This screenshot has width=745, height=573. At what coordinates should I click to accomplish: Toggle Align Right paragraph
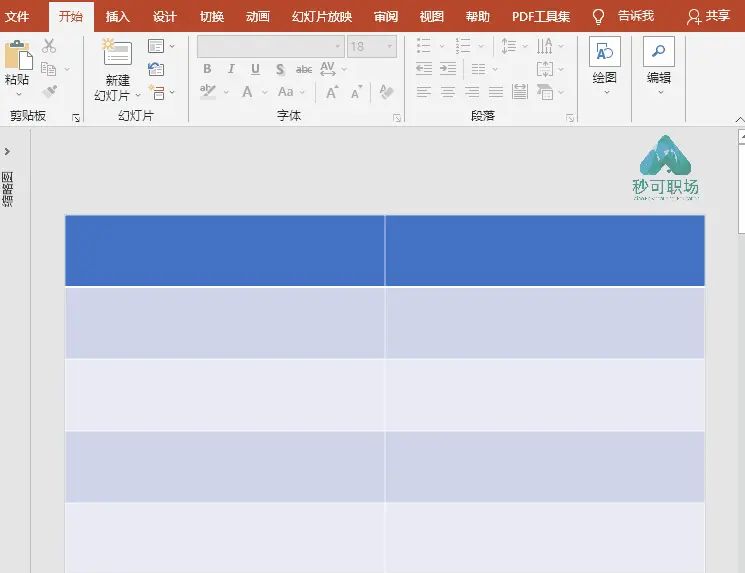pyautogui.click(x=472, y=91)
